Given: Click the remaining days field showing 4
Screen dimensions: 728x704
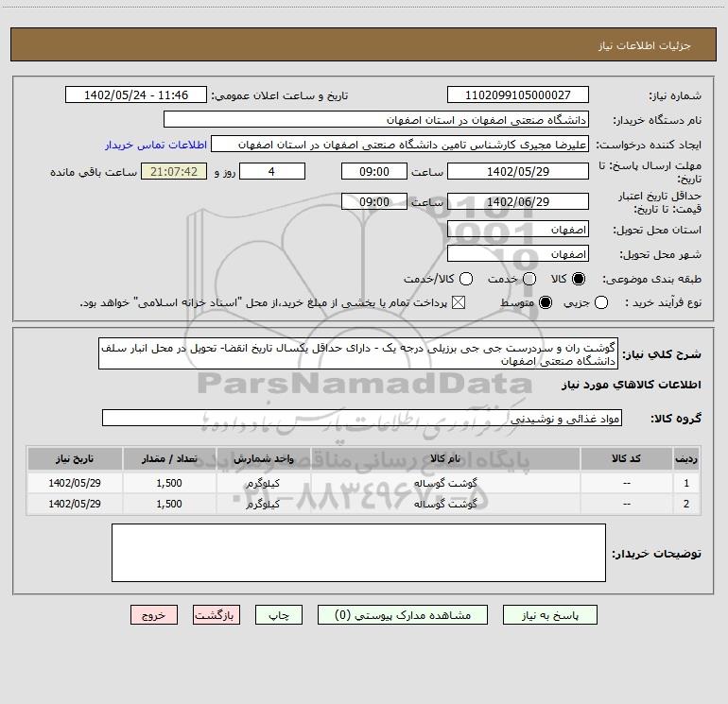Looking at the screenshot, I should 272,171.
